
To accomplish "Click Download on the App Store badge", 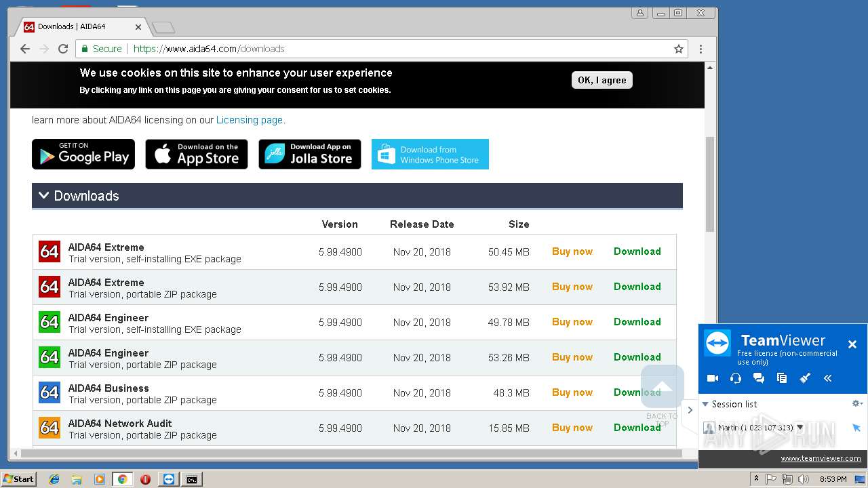I will pos(197,155).
